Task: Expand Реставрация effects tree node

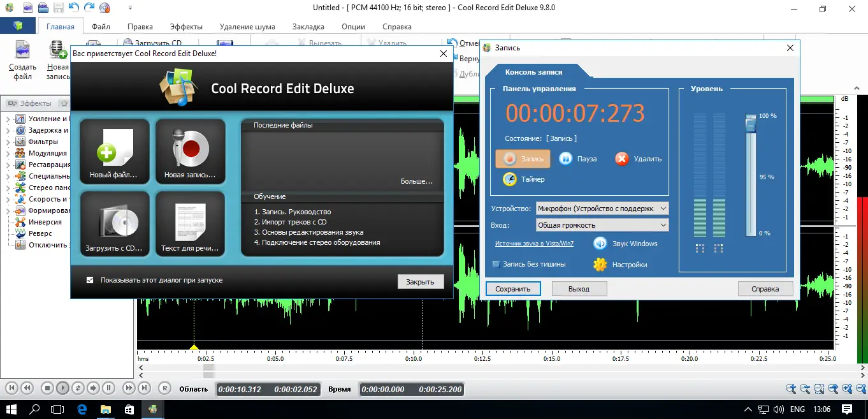Action: point(9,165)
